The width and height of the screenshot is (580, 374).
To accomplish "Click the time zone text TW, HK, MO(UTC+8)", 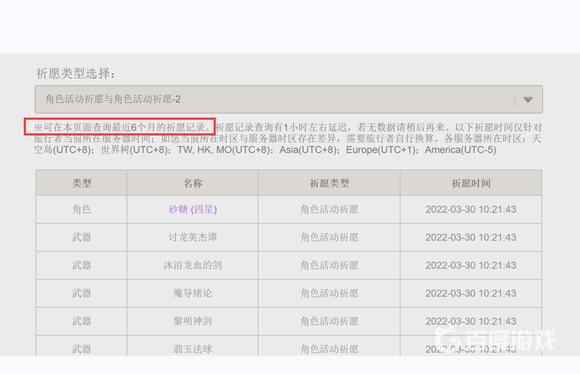I will [224, 150].
